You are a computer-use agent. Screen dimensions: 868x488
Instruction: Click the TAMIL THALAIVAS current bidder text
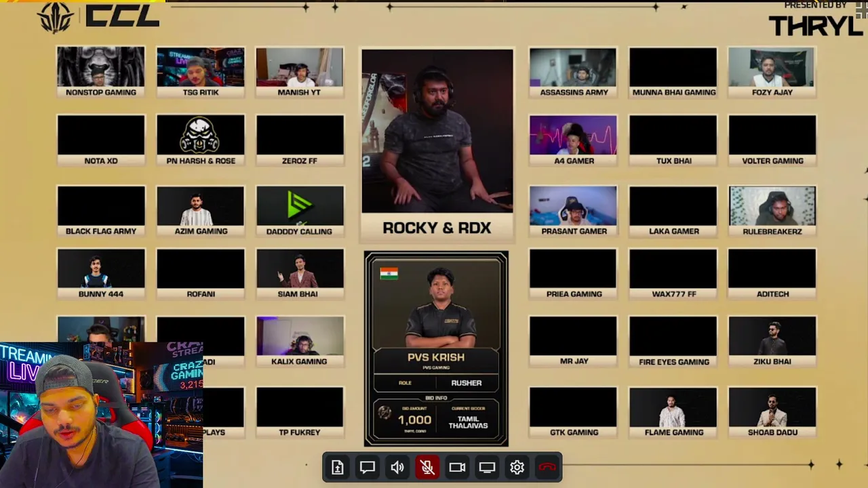pos(468,422)
